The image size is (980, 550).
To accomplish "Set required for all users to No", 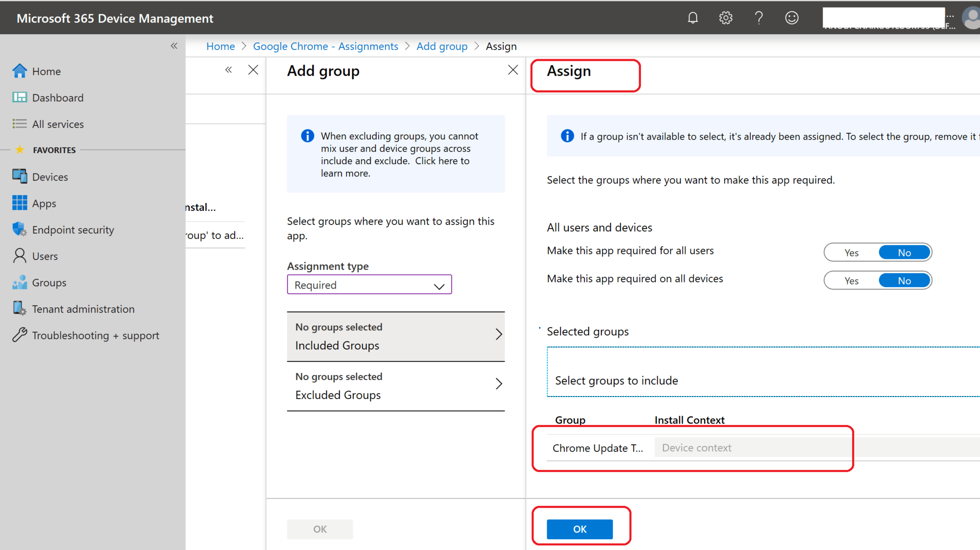I will 904,252.
